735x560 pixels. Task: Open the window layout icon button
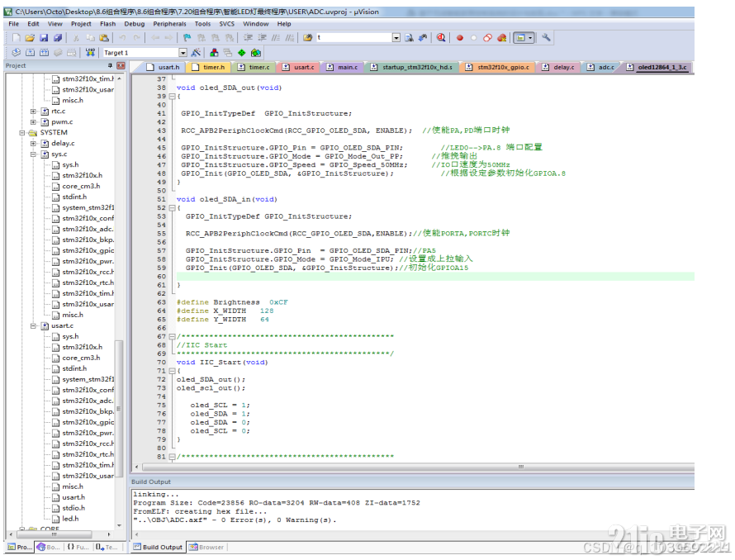[520, 37]
